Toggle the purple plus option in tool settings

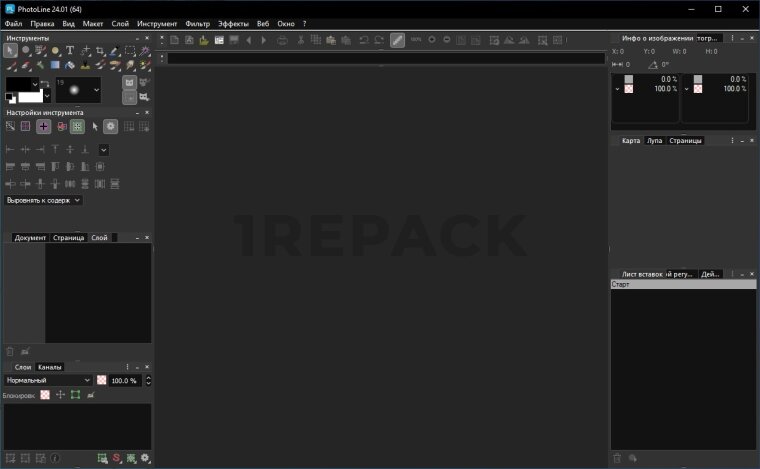pyautogui.click(x=43, y=127)
